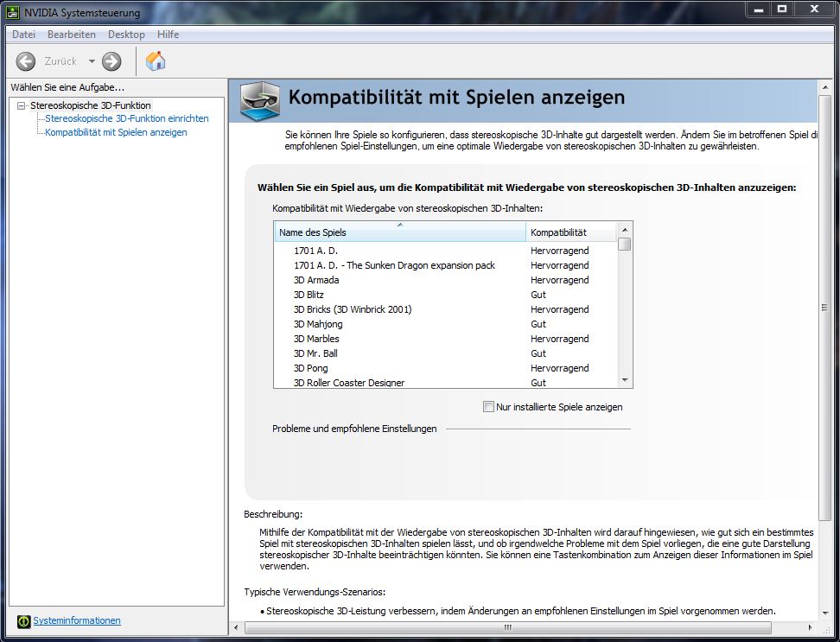Click the main pane scroll down arrow

824,613
